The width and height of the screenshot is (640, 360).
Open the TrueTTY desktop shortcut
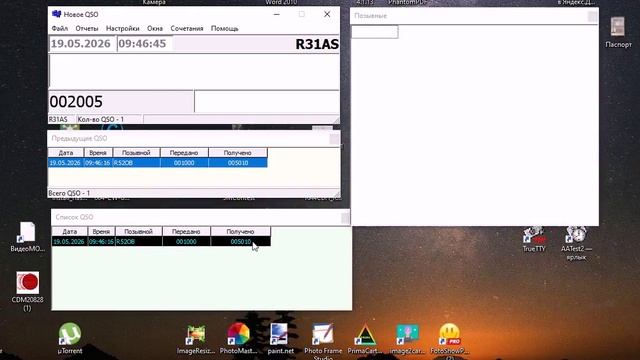pos(534,240)
